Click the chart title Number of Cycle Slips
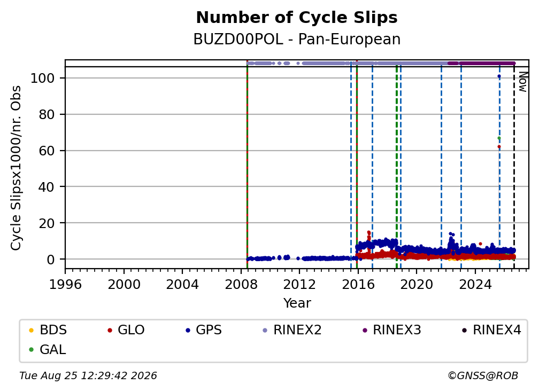The width and height of the screenshot is (539, 392). (297, 18)
